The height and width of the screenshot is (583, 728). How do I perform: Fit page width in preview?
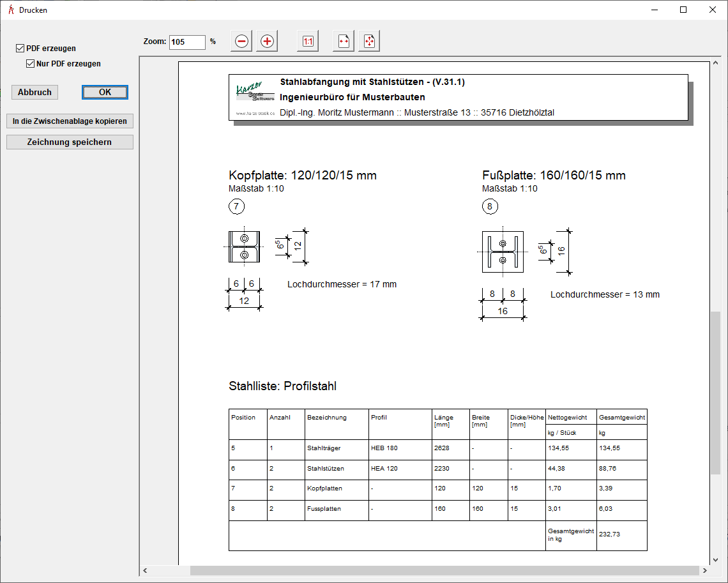(344, 42)
